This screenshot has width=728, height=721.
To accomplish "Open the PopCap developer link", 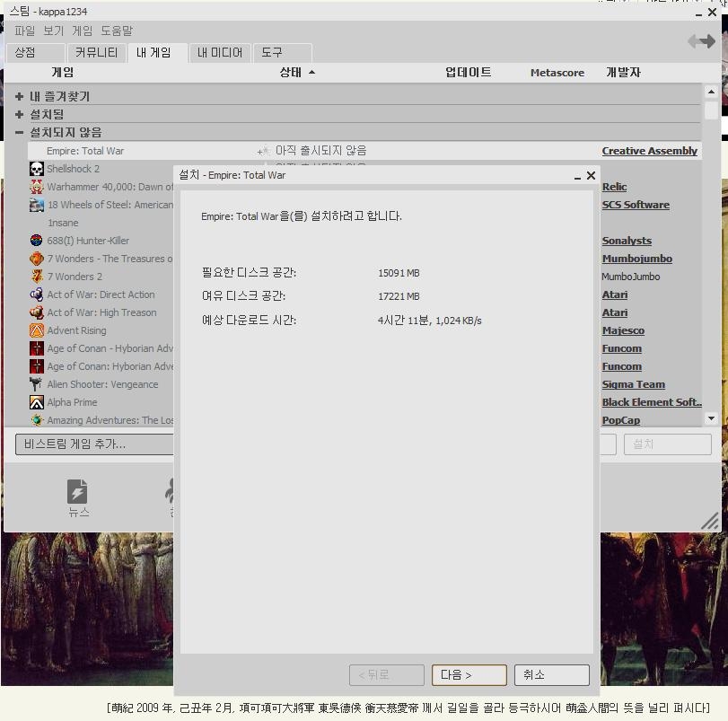I will (x=621, y=420).
